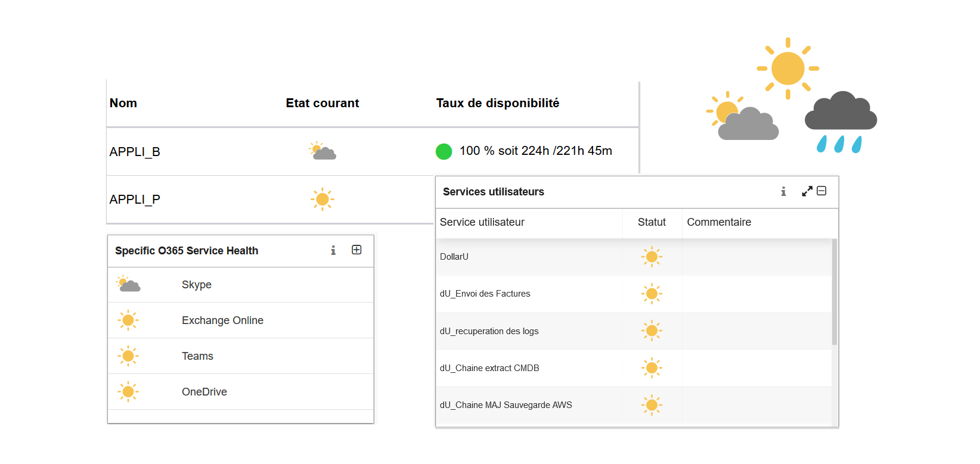The height and width of the screenshot is (464, 980).
Task: Select the APPLI_B row name
Action: [x=135, y=152]
